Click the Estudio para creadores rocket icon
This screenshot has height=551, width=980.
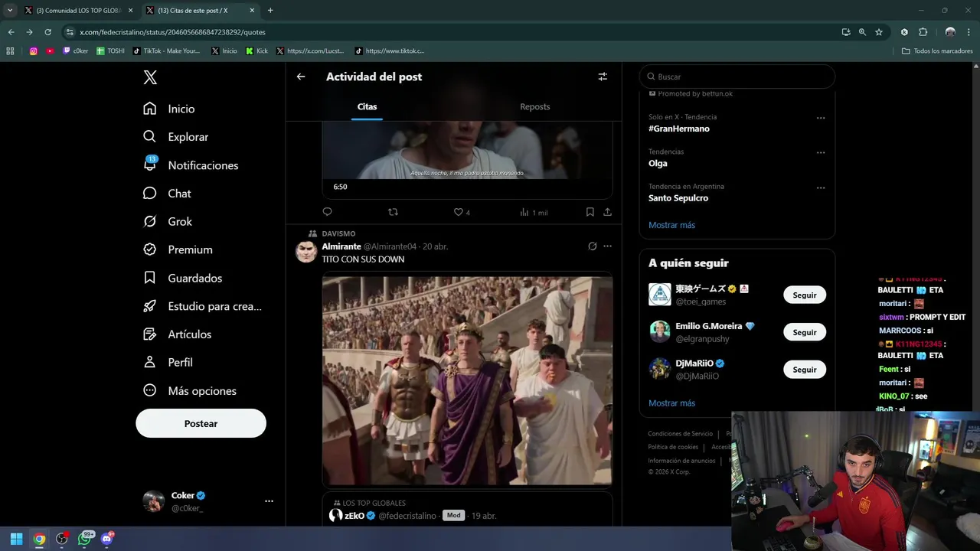(x=150, y=306)
